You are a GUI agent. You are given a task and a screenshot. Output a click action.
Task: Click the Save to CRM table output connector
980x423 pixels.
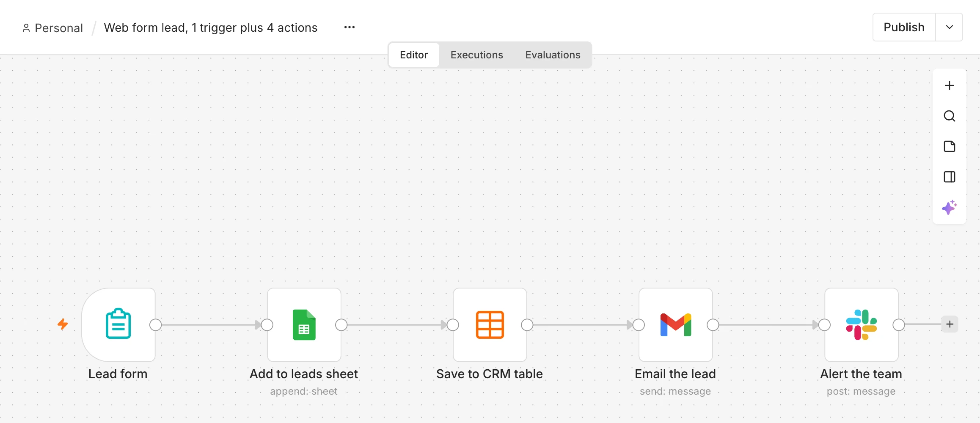(x=527, y=325)
